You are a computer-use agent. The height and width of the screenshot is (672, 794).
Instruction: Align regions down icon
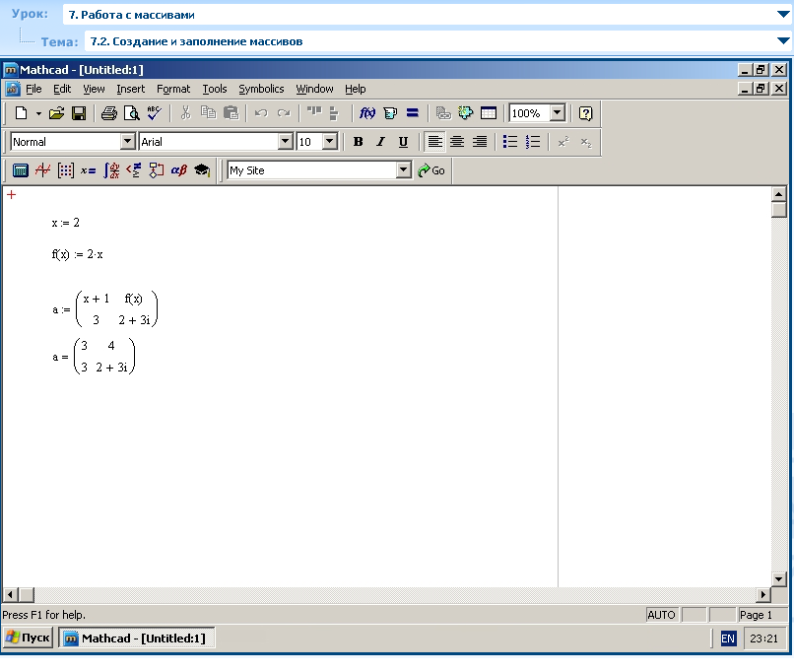tap(334, 113)
